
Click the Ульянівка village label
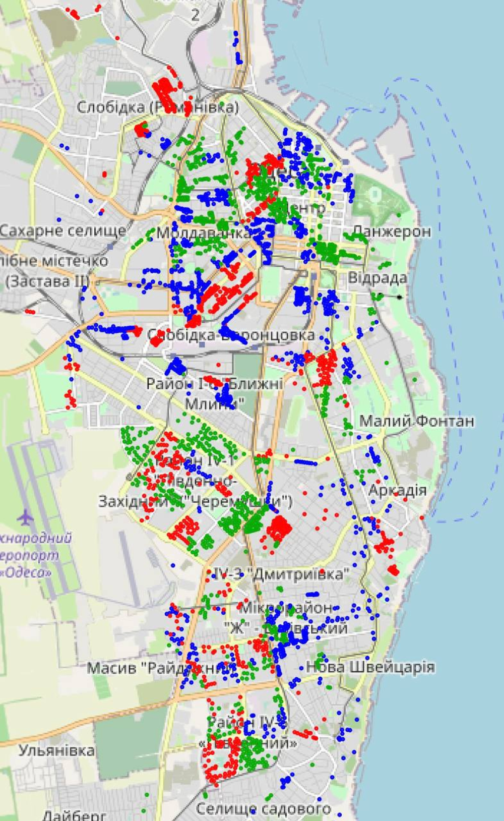click(x=56, y=750)
